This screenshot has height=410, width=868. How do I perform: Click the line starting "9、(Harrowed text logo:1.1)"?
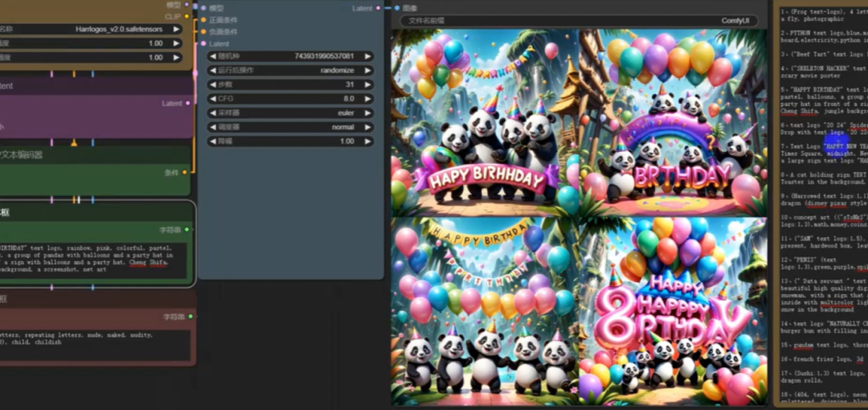pos(825,195)
